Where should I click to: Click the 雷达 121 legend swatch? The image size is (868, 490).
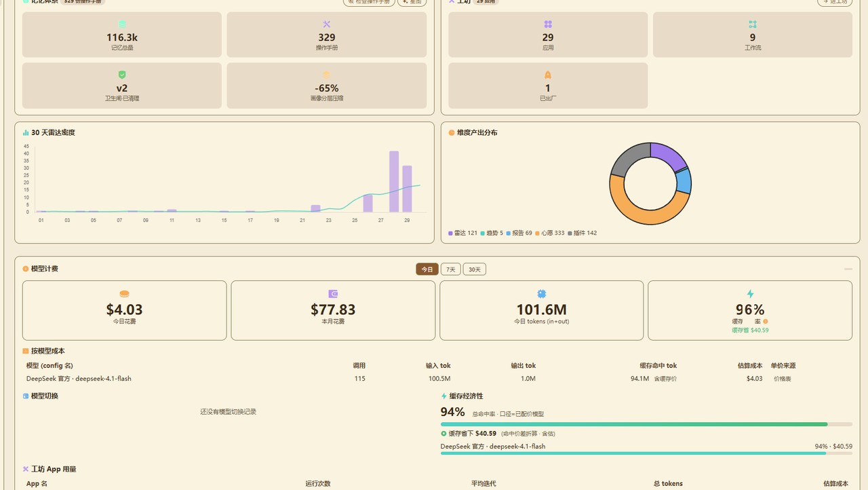[x=450, y=233]
